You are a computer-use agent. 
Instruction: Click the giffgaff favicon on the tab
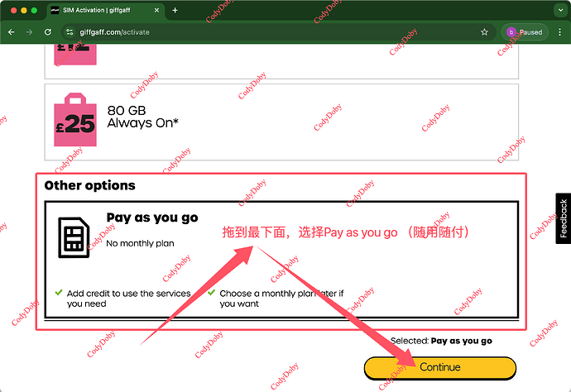pyautogui.click(x=55, y=10)
